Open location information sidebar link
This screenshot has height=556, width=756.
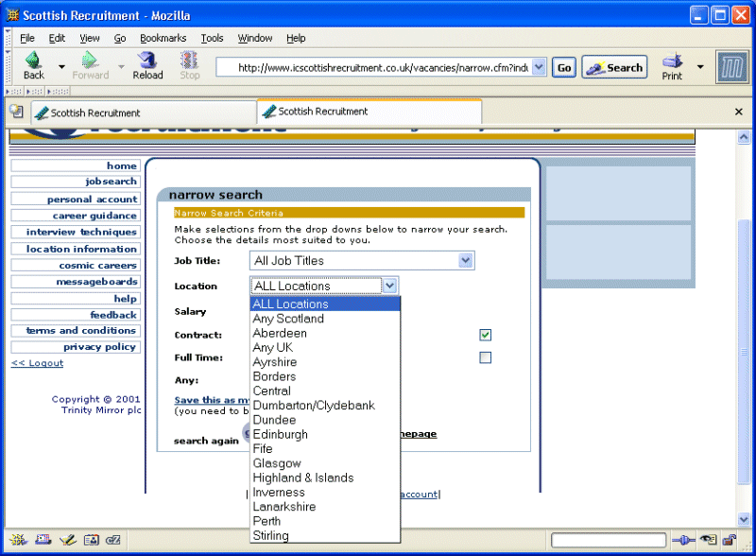[x=76, y=249]
